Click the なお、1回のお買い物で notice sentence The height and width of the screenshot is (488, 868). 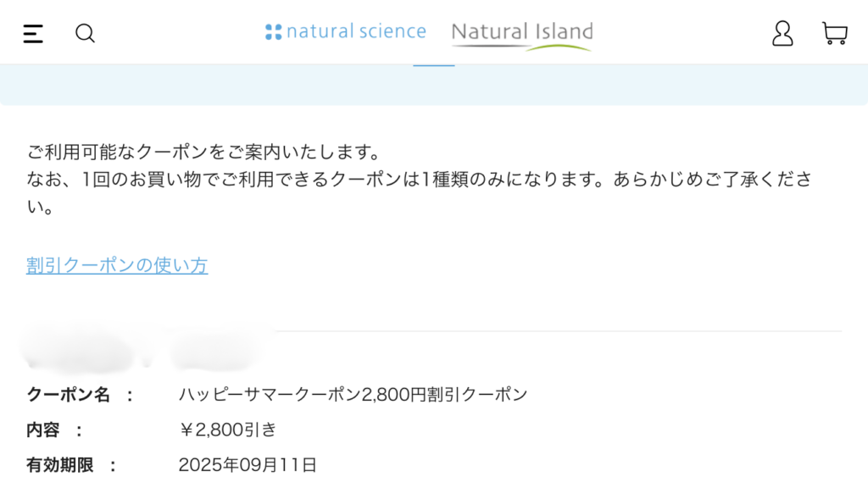point(419,192)
